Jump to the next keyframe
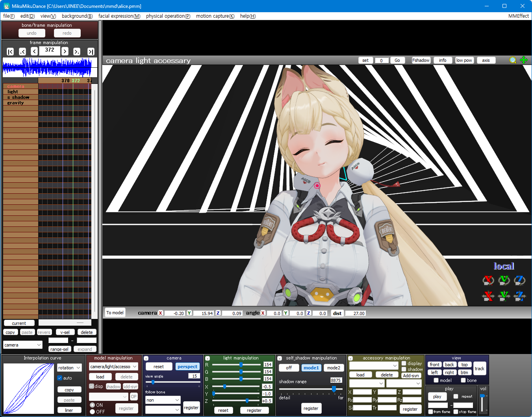Viewport: 532px width, 417px height. coord(77,52)
